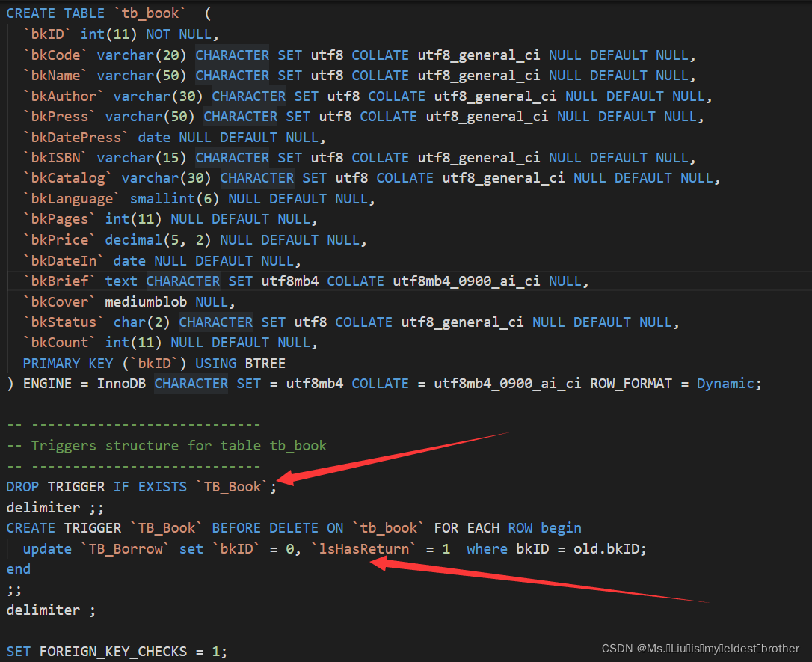Click the `bkName` column name
The height and width of the screenshot is (662, 812).
point(55,76)
